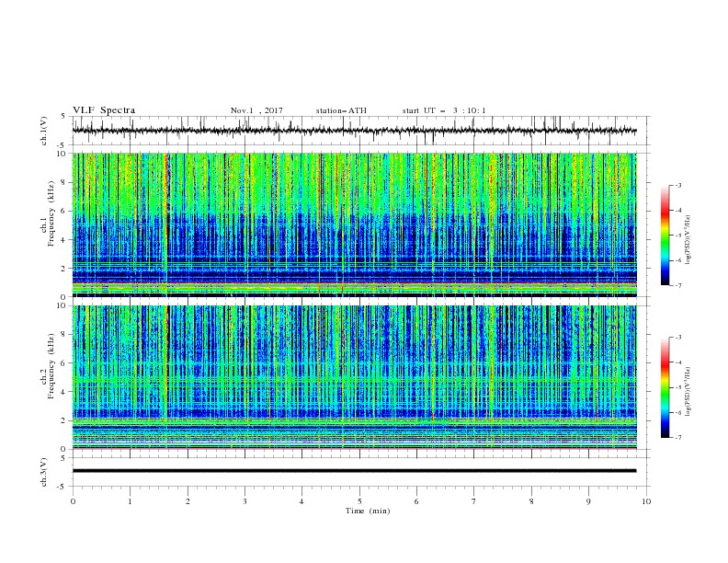
Task: Select the "ch.2 Frequency (kHz)" axis label
Action: (48, 366)
